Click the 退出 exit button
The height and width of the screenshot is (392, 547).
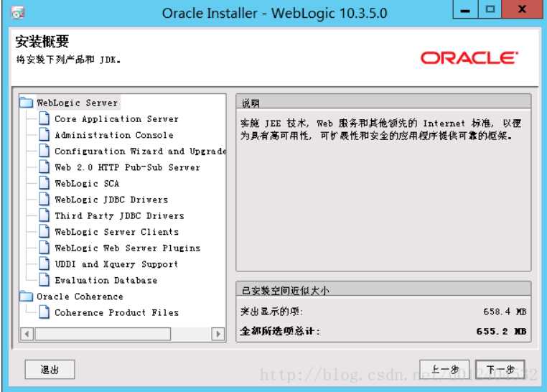point(50,369)
